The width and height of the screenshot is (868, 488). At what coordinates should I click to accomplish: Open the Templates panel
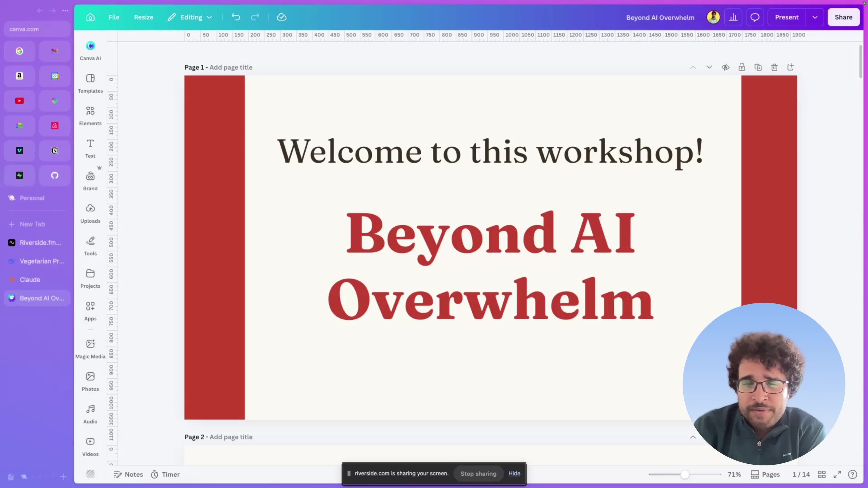pyautogui.click(x=90, y=84)
